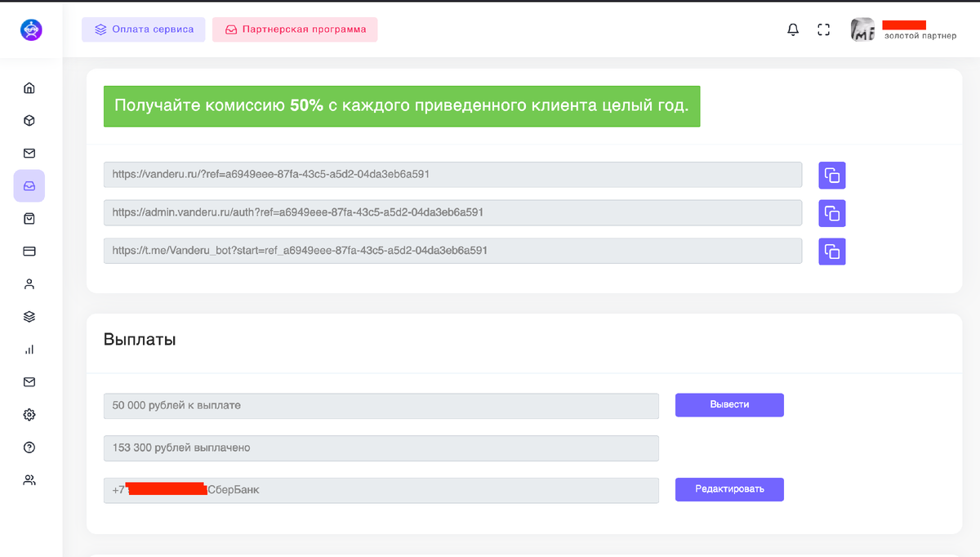Open the home icon in the sidebar
The image size is (980, 557).
pyautogui.click(x=29, y=88)
